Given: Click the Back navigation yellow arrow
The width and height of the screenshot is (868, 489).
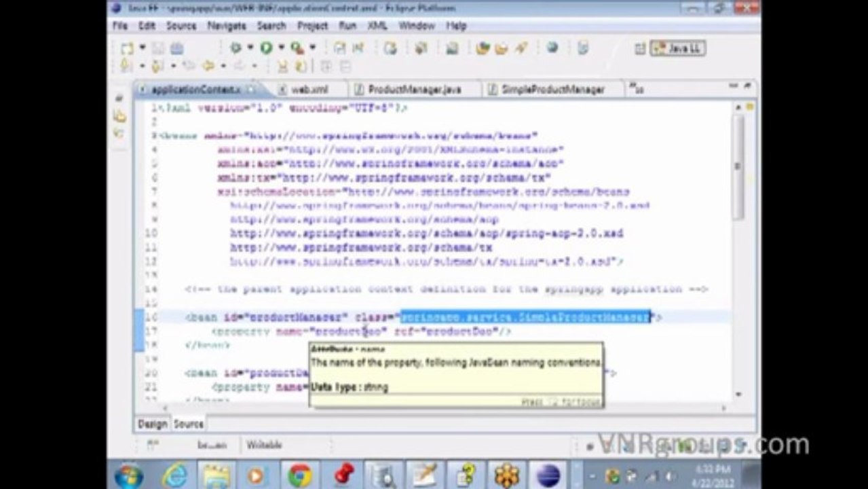Looking at the screenshot, I should pos(208,66).
